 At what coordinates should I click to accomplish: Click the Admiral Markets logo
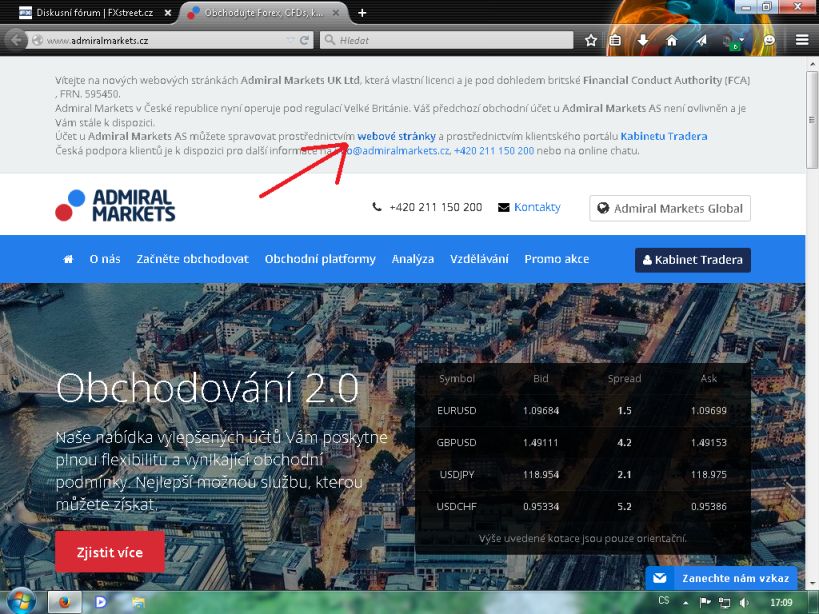coord(115,205)
